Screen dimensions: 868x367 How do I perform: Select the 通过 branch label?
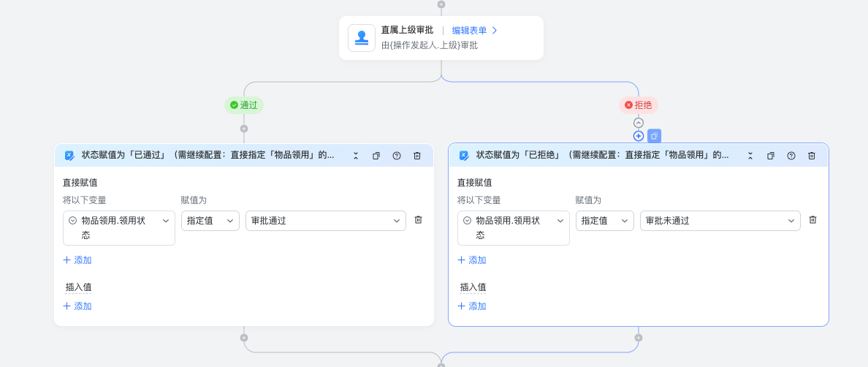243,105
